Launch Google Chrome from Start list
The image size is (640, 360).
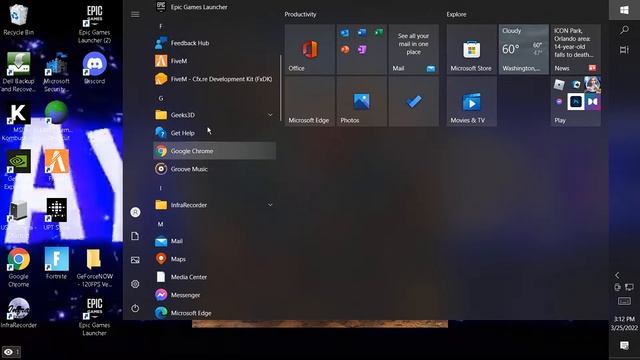(215, 151)
